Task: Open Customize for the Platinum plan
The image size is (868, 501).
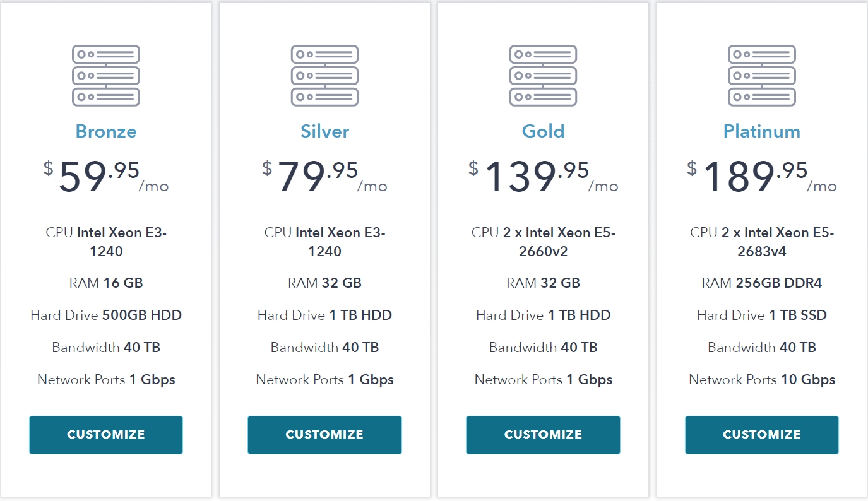Action: click(762, 435)
